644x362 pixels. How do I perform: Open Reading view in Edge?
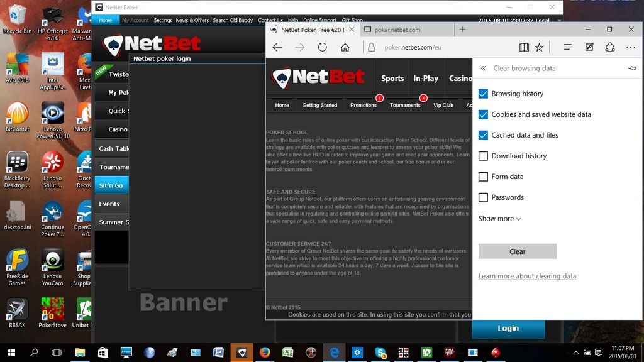[x=524, y=47]
